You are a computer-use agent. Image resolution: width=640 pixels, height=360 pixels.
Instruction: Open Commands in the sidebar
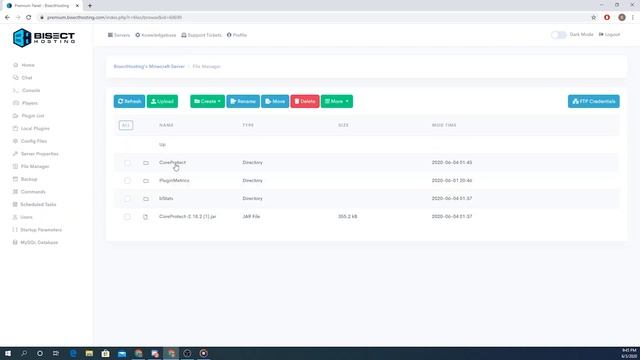[x=29, y=191]
